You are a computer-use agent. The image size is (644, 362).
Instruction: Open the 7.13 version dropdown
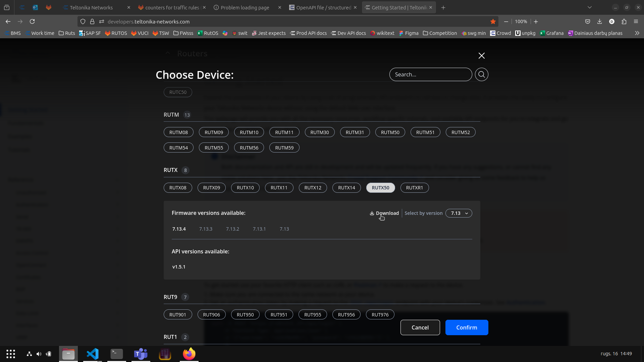pos(459,213)
